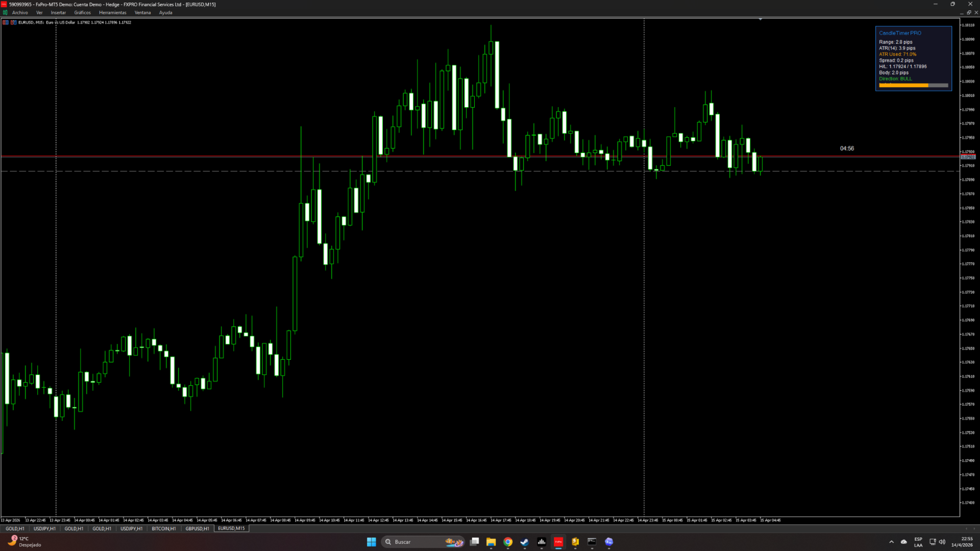Viewport: 980px width, 551px height.
Task: Switch to the BITCOIN,H1 chart tab
Action: click(x=163, y=529)
